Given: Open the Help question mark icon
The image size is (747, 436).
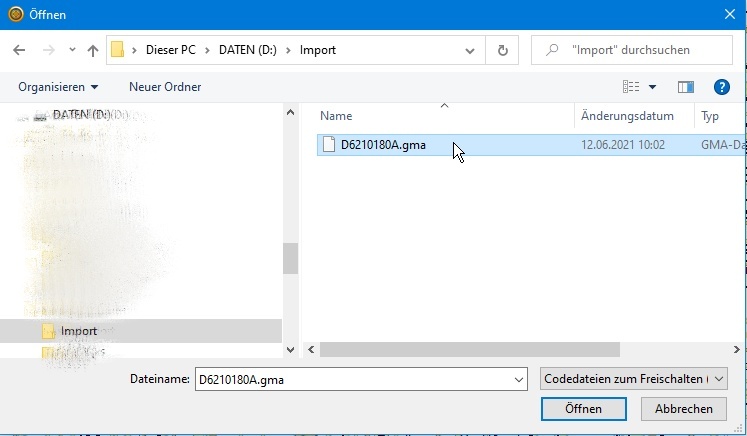Looking at the screenshot, I should [x=721, y=87].
